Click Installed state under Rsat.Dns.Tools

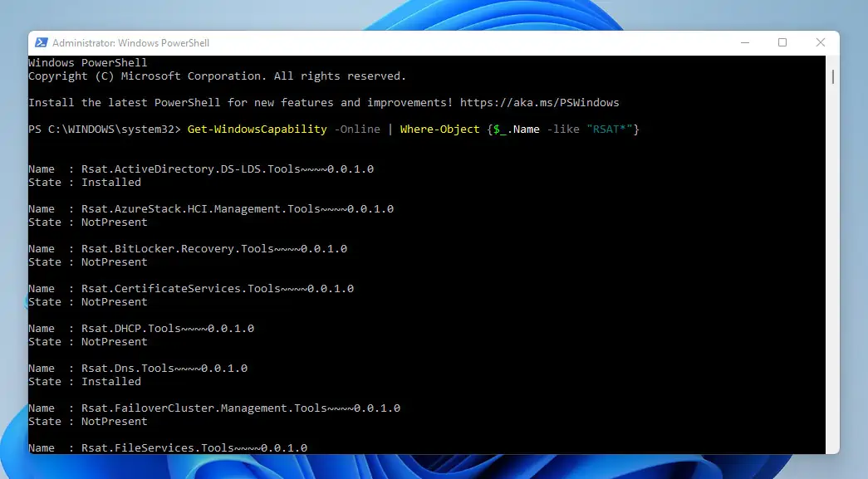(111, 381)
